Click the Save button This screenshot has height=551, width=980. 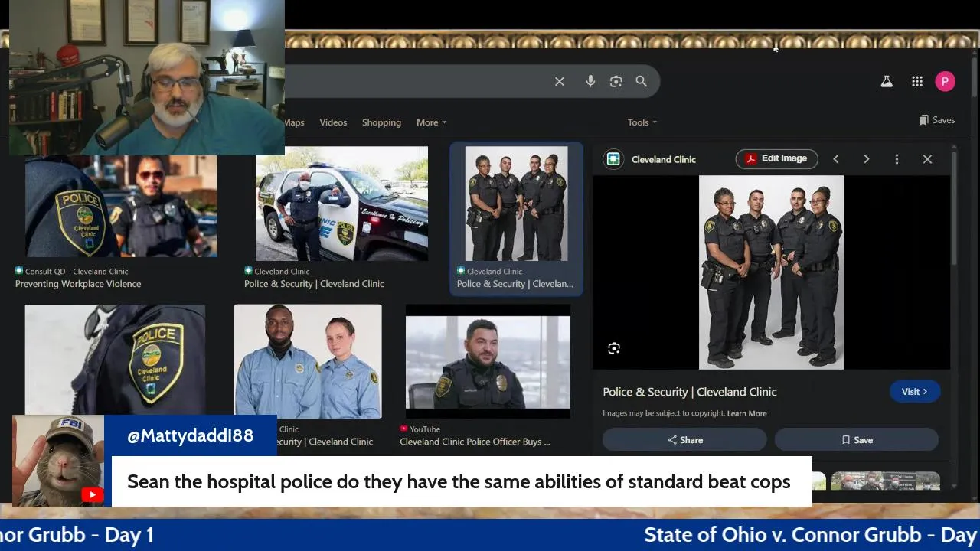coord(857,440)
